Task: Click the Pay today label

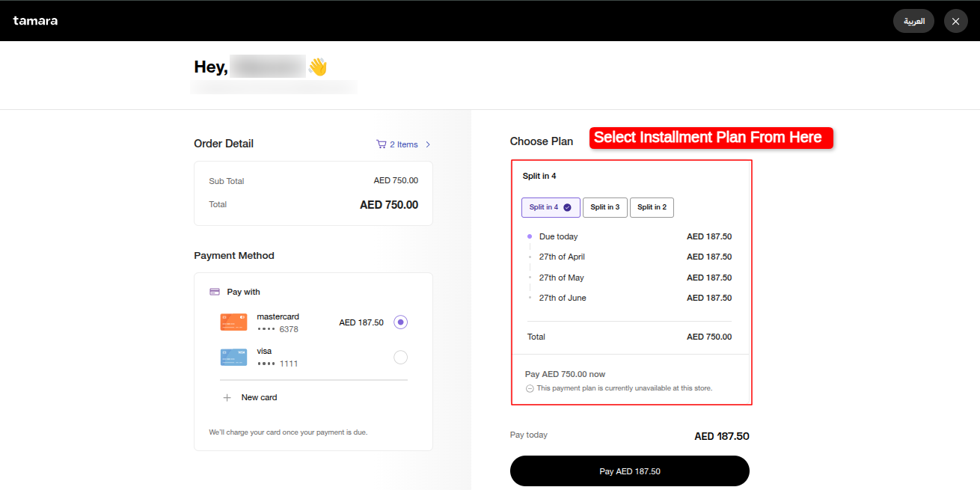Action: (529, 435)
